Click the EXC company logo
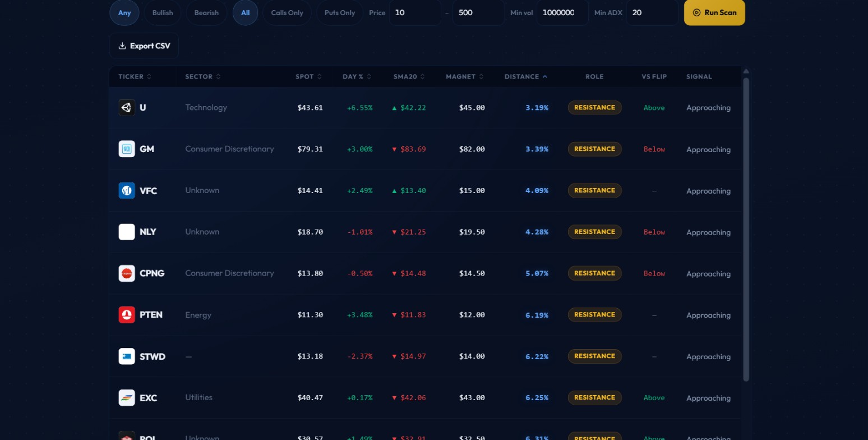868x440 pixels. [x=127, y=398]
